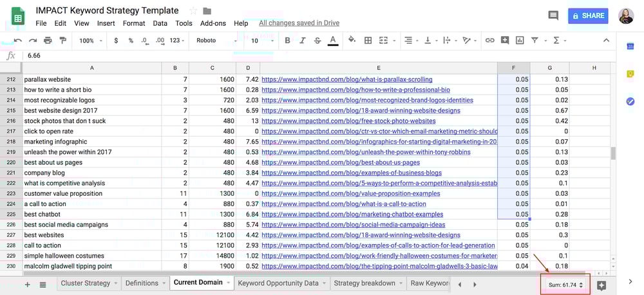Expand the Current Domain tab menu arrow
644x295 pixels.
(228, 283)
